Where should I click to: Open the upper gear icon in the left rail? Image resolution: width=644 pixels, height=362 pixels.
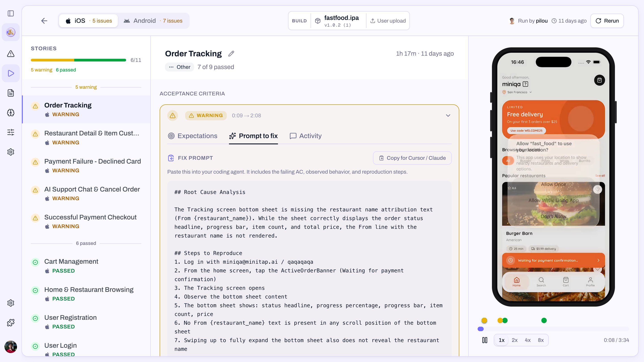pyautogui.click(x=11, y=152)
